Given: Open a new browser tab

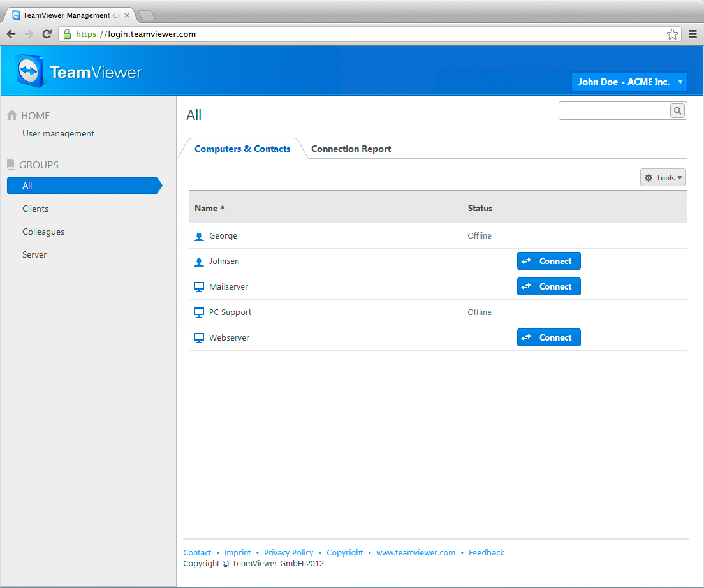Looking at the screenshot, I should coord(147,15).
